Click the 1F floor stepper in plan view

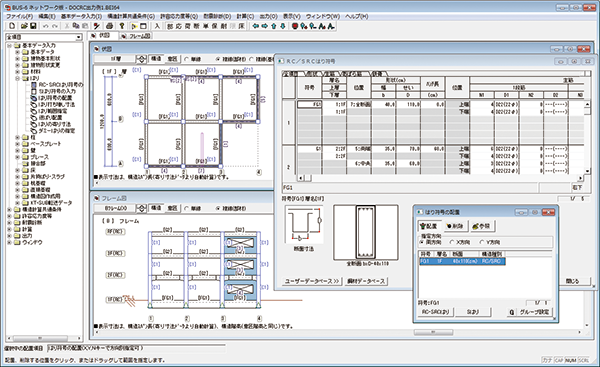tap(142, 59)
